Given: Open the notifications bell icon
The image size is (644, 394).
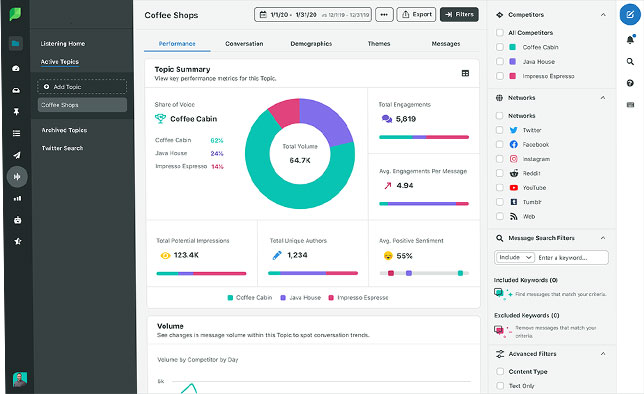Looking at the screenshot, I should coord(630,39).
